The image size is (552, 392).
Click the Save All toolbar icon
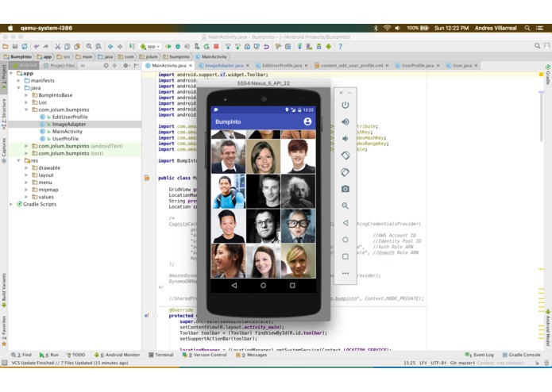coord(15,46)
